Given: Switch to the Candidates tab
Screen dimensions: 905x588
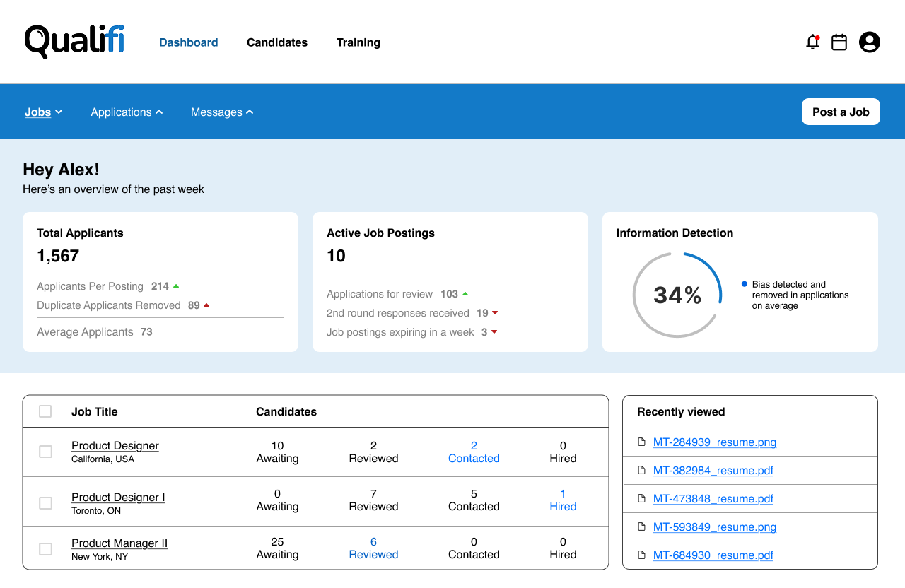Looking at the screenshot, I should pos(277,42).
